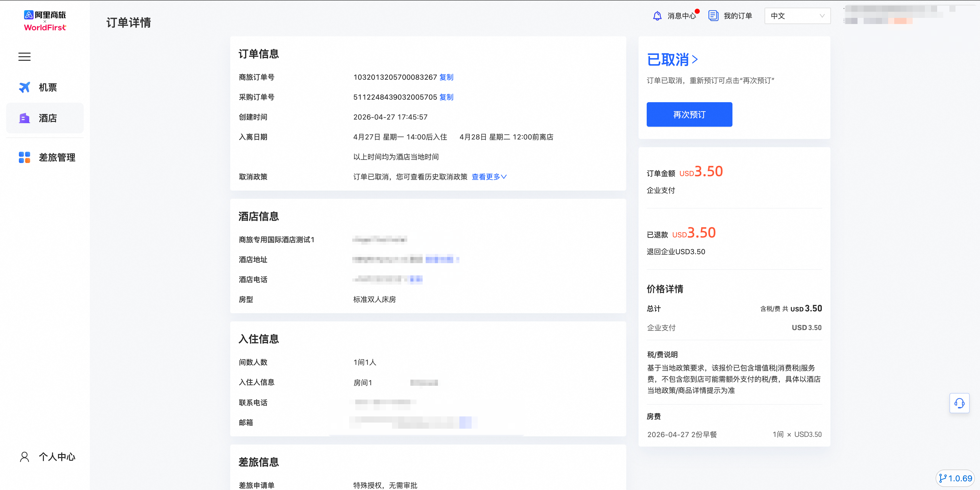Click the hotel building icon
The height and width of the screenshot is (490, 980).
click(24, 118)
